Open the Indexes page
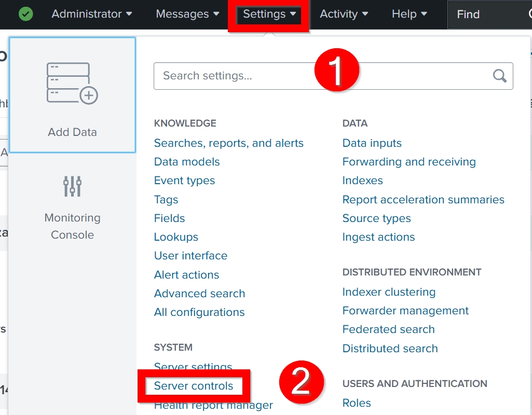532x415 pixels. 362,181
